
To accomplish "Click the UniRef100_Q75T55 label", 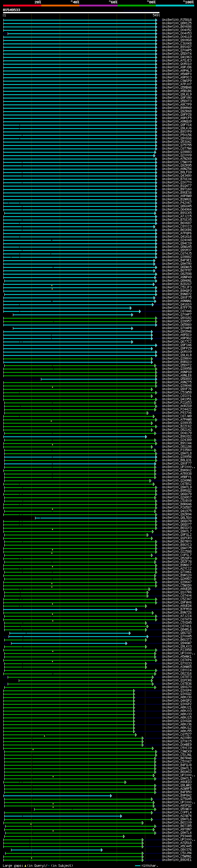I will 177,145.
